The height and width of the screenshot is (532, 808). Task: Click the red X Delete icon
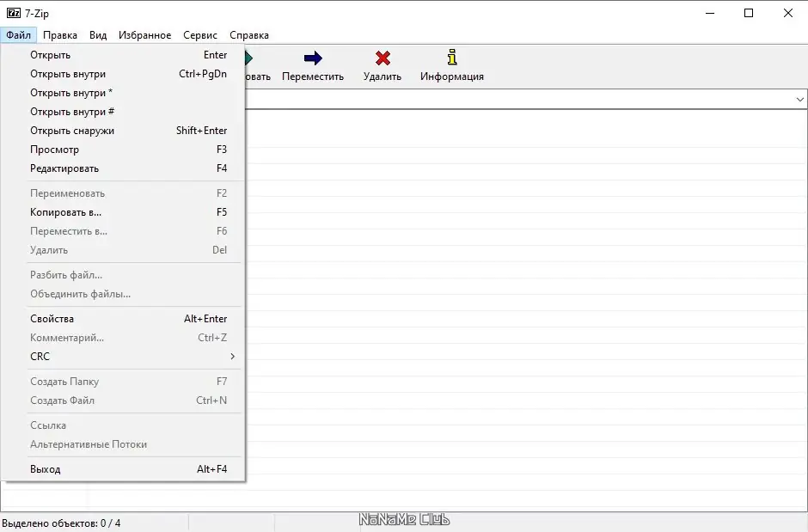point(383,58)
